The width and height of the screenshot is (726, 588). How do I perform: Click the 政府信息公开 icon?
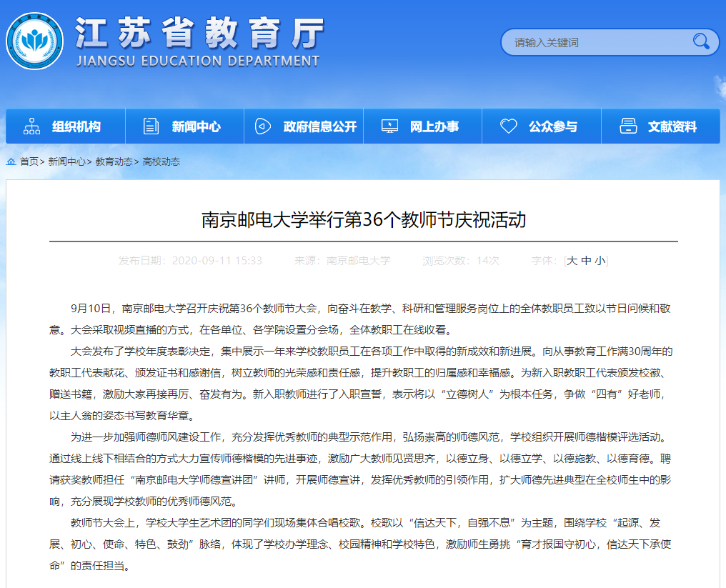click(x=262, y=126)
